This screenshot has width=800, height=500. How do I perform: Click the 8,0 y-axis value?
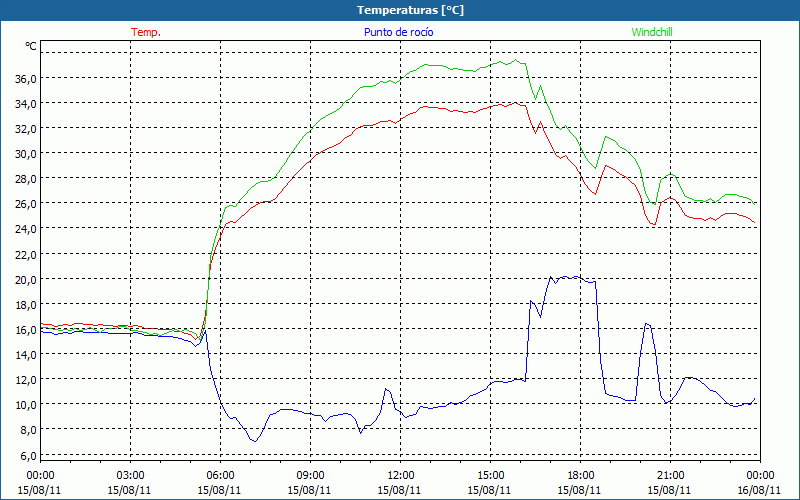pyautogui.click(x=28, y=430)
